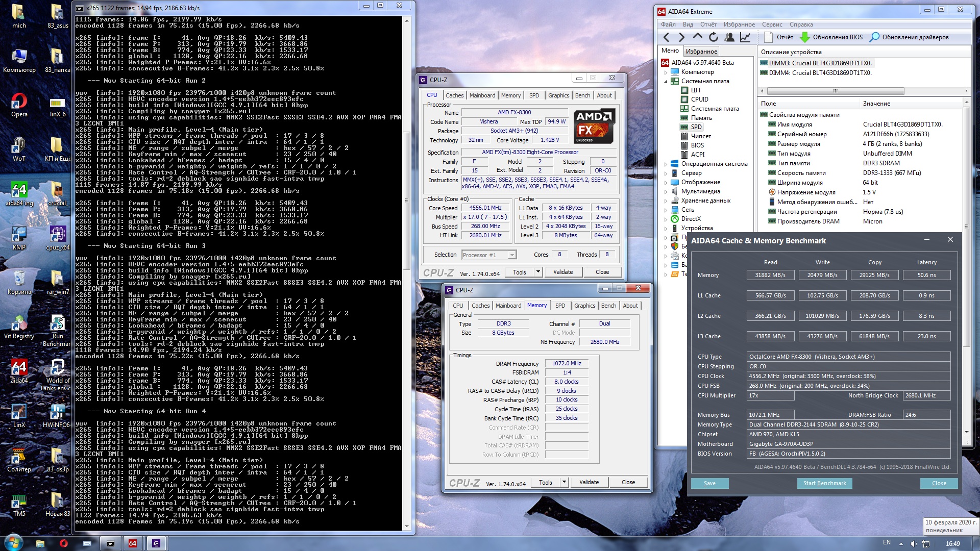Select CPUID item in the tree
This screenshot has width=980, height=551.
click(699, 99)
